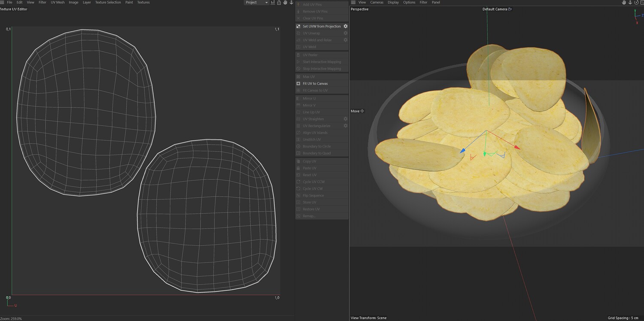The width and height of the screenshot is (644, 321).
Task: Click Set UVW from Projection label
Action: click(x=322, y=26)
